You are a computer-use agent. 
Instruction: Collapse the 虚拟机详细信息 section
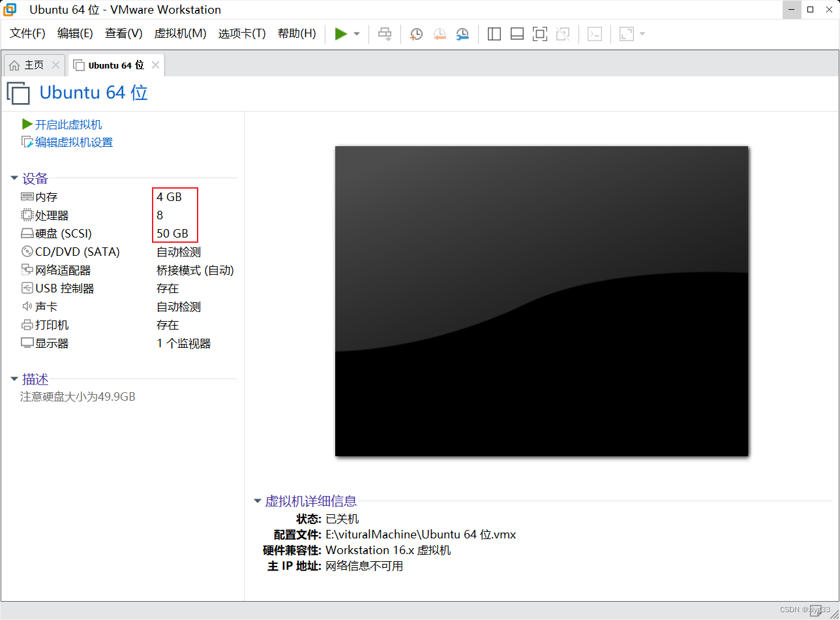[x=258, y=501]
